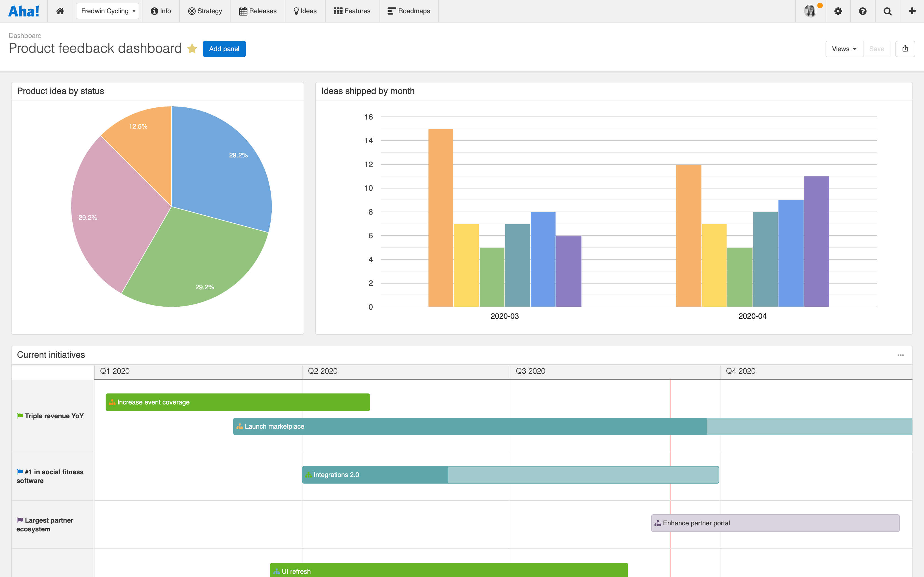Click the help question mark icon
Viewport: 924px width, 577px height.
click(x=863, y=11)
